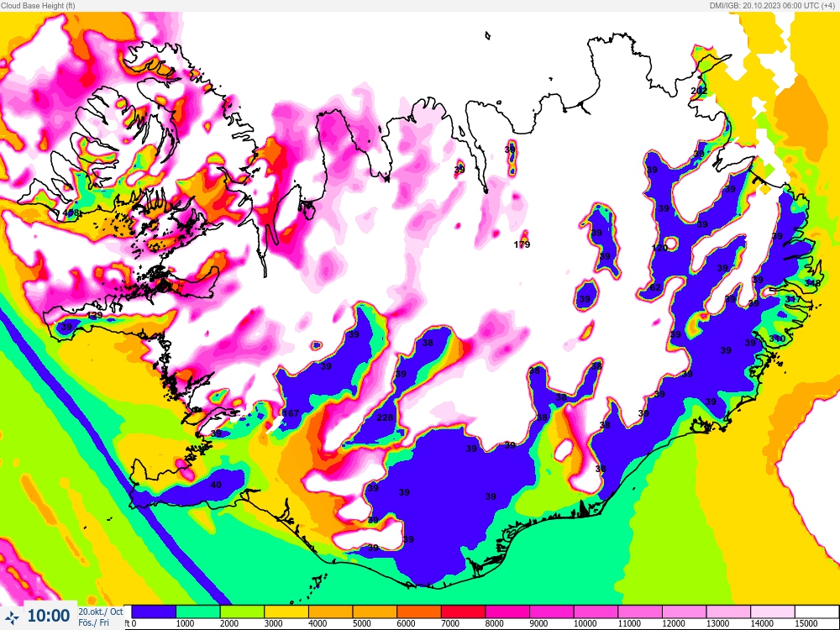Click the 'Cloud Base Height (ft)' title
The width and height of the screenshot is (840, 630).
[x=38, y=5]
